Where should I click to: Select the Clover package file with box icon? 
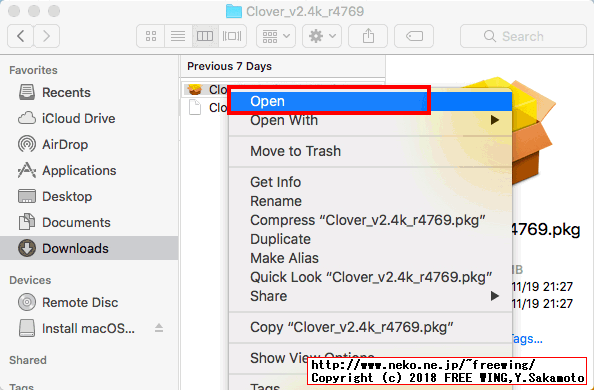pyautogui.click(x=206, y=89)
